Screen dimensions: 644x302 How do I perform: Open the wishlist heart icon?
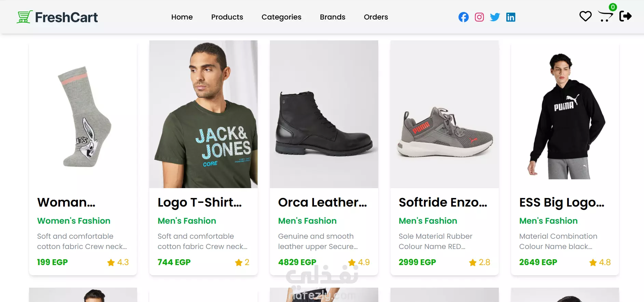coord(586,16)
